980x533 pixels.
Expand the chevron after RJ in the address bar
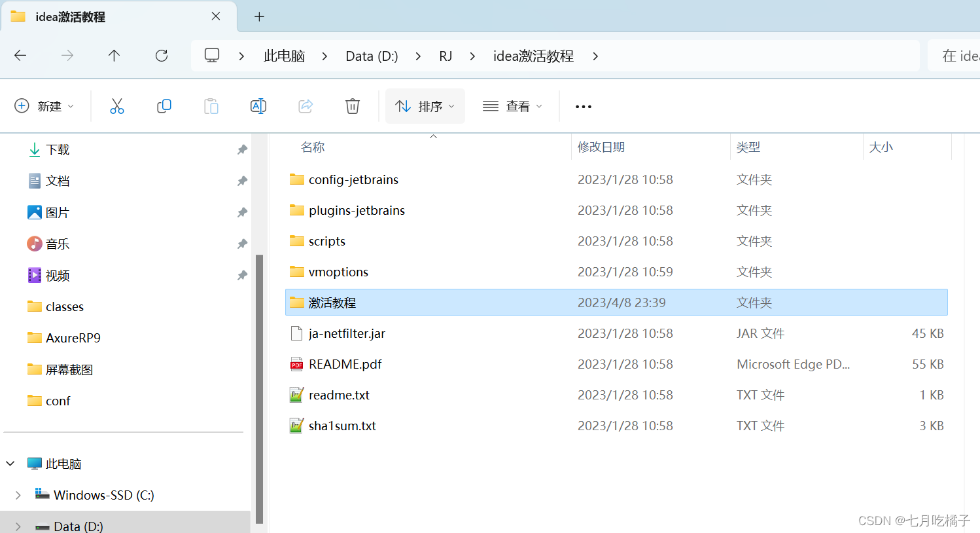pos(472,56)
